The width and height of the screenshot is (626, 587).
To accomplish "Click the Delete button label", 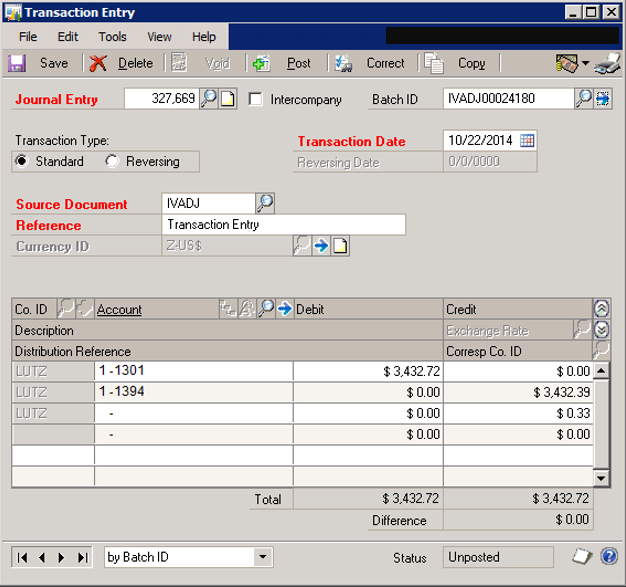I will [x=135, y=63].
